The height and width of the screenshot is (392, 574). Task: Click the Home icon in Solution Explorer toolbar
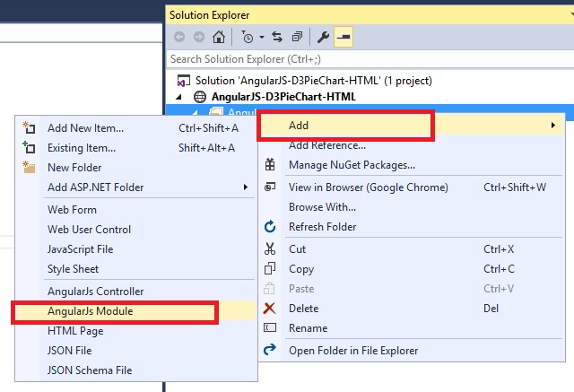coord(219,37)
